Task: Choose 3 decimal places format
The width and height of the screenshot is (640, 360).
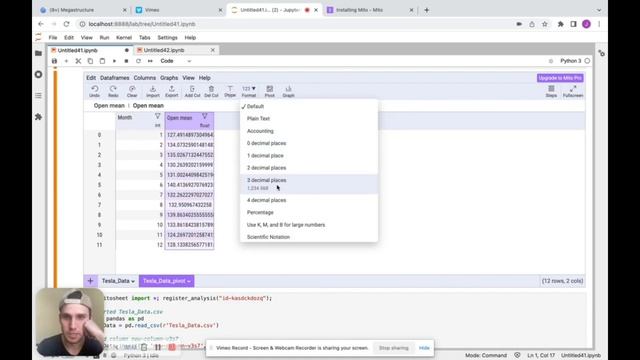Action: point(309,184)
